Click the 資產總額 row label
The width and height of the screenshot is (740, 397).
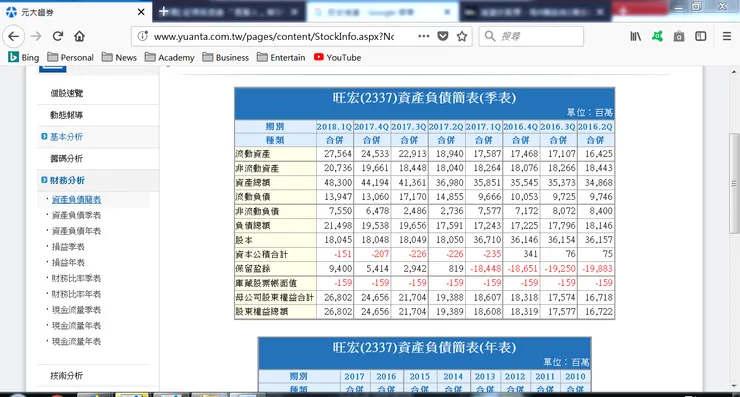253,183
